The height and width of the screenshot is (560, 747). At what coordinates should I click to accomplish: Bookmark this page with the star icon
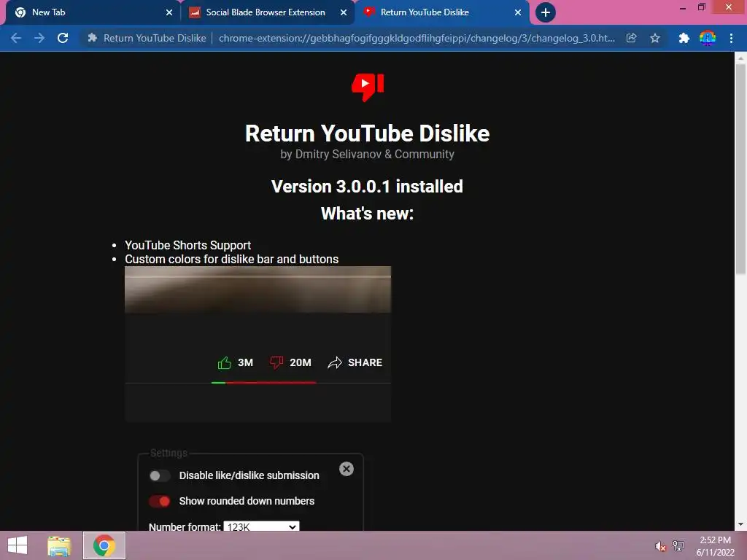[655, 38]
